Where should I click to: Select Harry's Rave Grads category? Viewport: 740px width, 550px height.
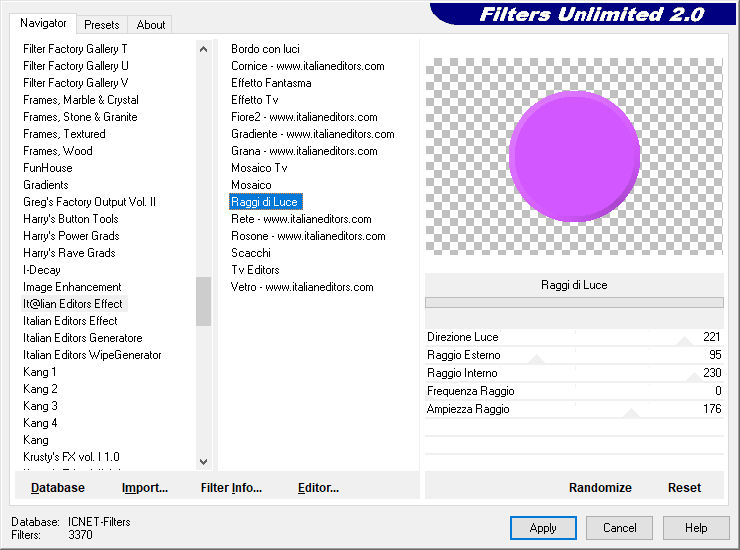click(69, 253)
